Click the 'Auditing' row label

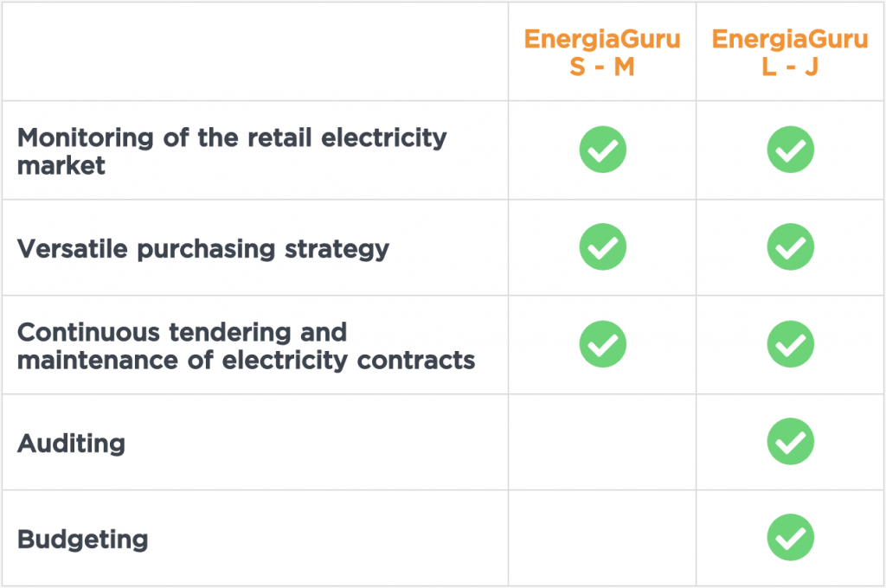pyautogui.click(x=71, y=444)
